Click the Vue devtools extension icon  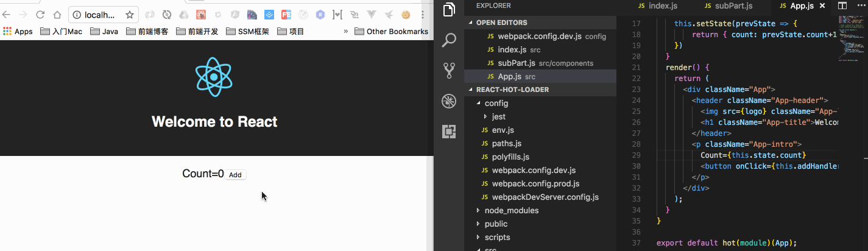coord(372,15)
